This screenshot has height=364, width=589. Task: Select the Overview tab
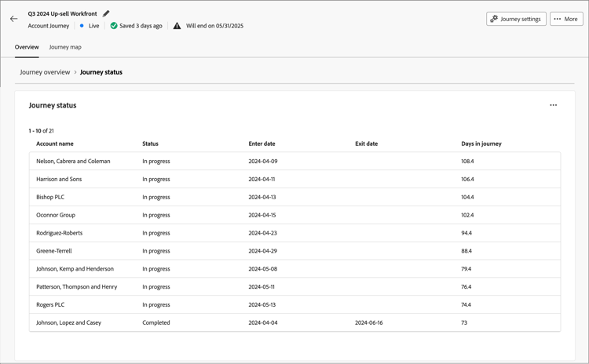(x=27, y=47)
